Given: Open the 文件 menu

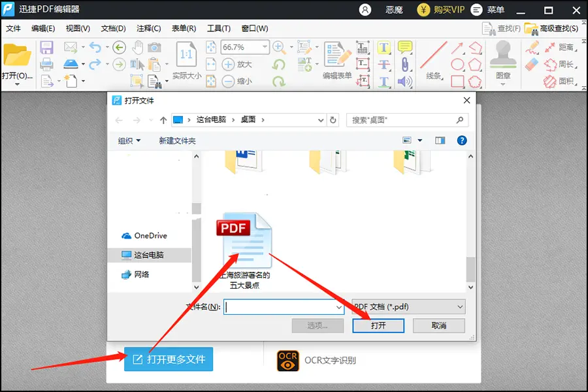Looking at the screenshot, I should pos(13,29).
